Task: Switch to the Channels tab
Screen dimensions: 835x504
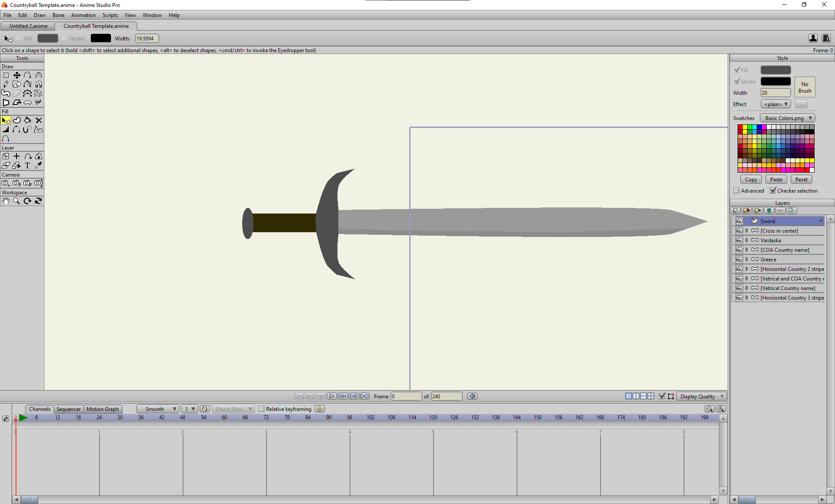Action: [x=39, y=409]
